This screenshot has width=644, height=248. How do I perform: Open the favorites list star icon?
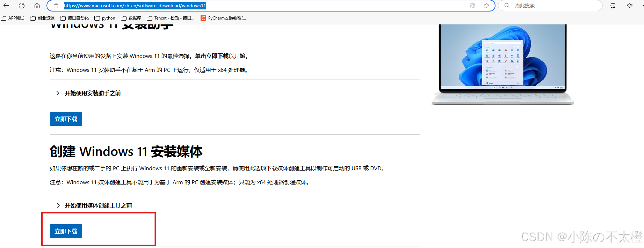click(x=630, y=6)
